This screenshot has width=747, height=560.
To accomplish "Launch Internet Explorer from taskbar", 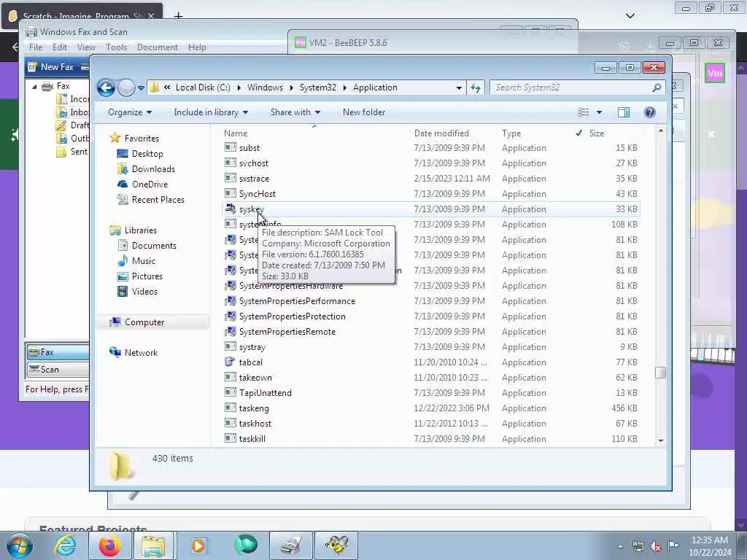I will pyautogui.click(x=65, y=545).
